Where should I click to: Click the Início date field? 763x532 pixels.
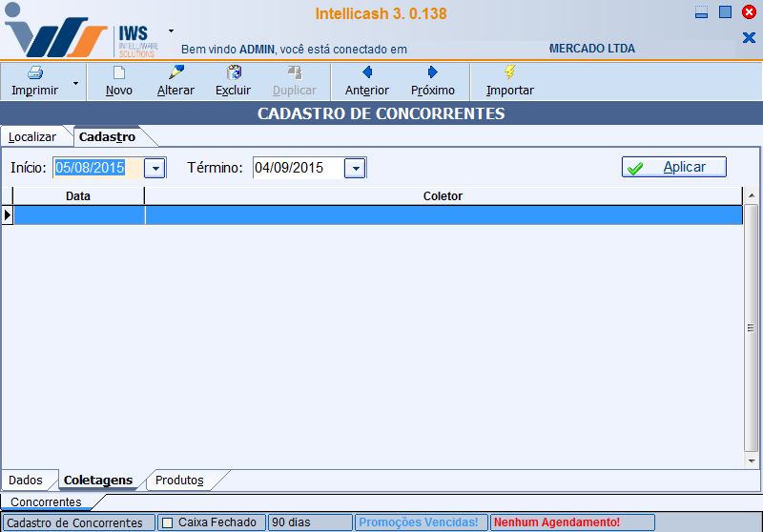pos(98,168)
